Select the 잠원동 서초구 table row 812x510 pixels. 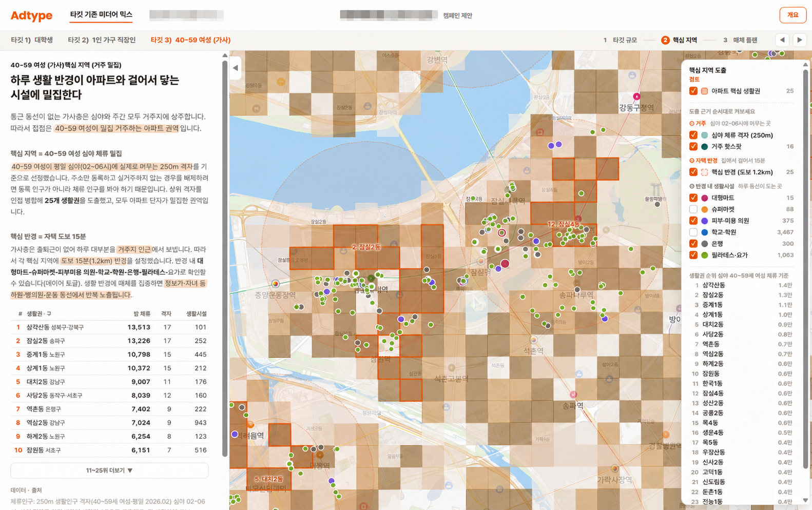(x=109, y=450)
